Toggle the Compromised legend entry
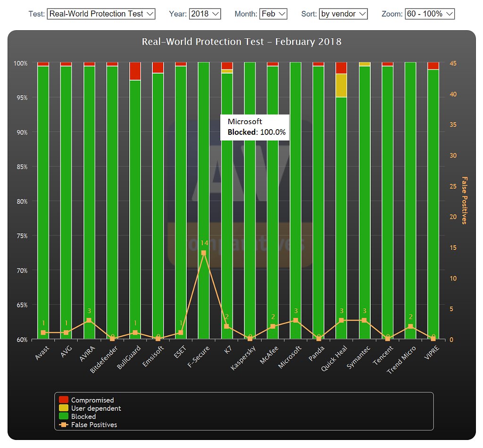 point(87,400)
